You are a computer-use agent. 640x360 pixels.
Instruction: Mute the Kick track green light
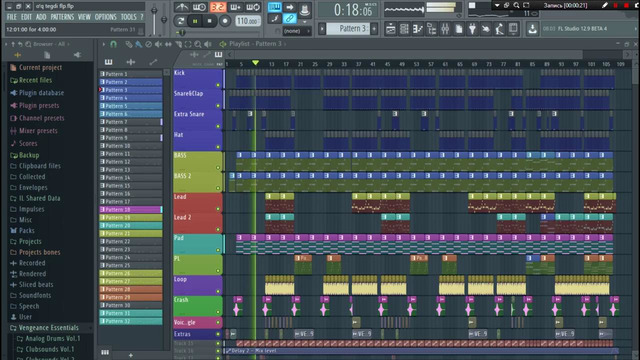click(218, 85)
